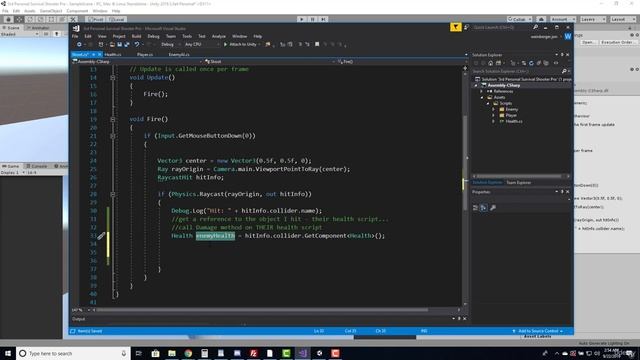Image resolution: width=640 pixels, height=360 pixels.
Task: Click Properties panel wrench icon
Action: pyautogui.click(x=493, y=208)
